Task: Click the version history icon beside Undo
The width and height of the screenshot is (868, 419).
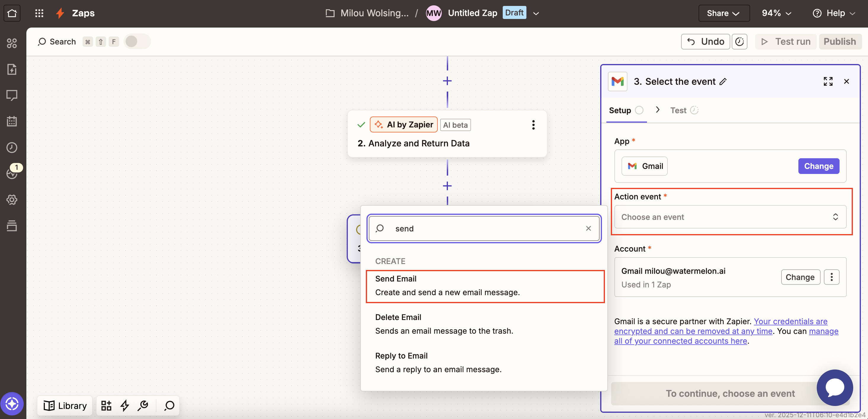Action: (x=739, y=41)
